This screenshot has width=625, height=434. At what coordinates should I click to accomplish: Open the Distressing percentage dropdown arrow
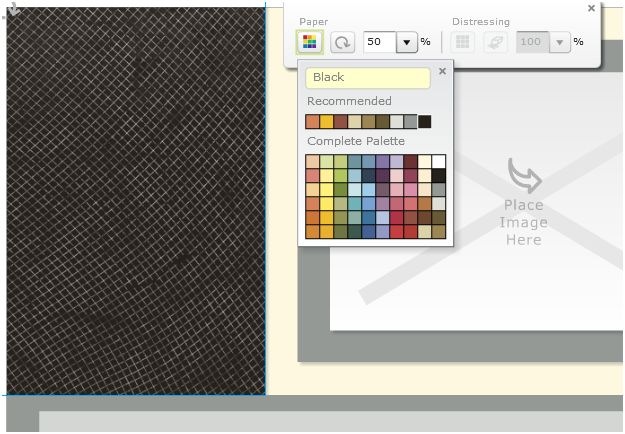[x=560, y=42]
